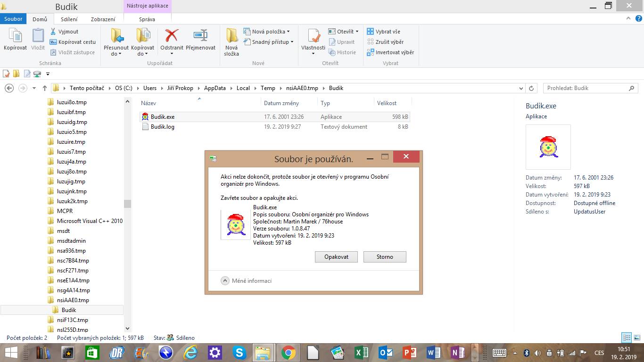This screenshot has width=644, height=362.
Task: Collapse details with Méně informací
Action: pos(246,281)
